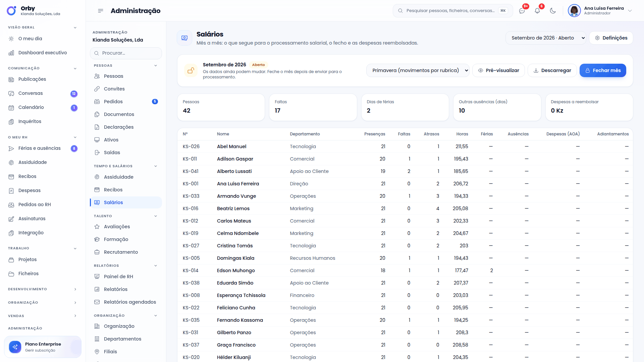Open notifications bell icon

pos(537,11)
